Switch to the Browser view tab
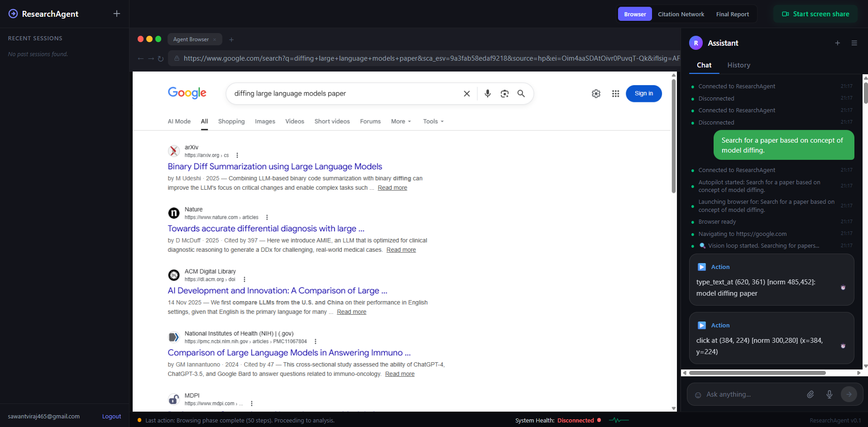868x427 pixels. click(x=635, y=14)
